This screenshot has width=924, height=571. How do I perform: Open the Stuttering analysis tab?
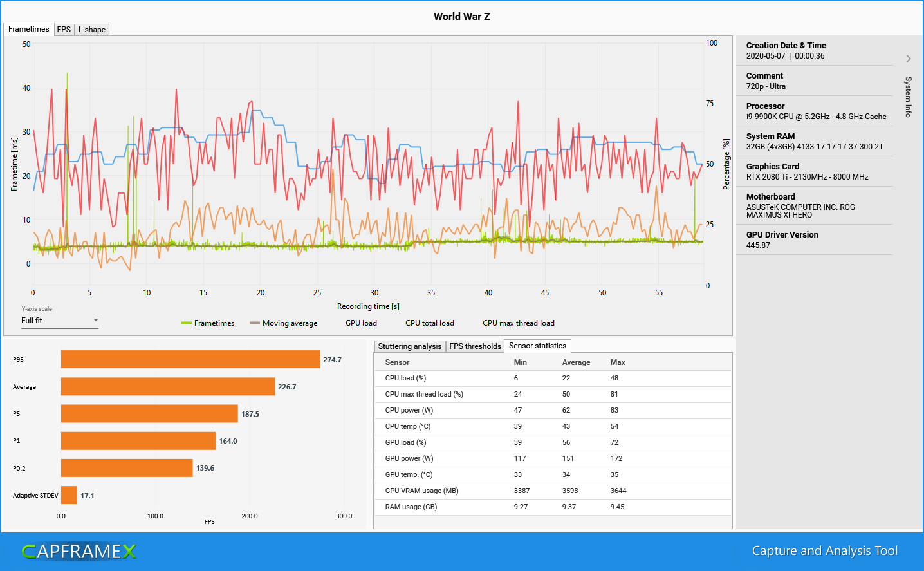pyautogui.click(x=410, y=346)
